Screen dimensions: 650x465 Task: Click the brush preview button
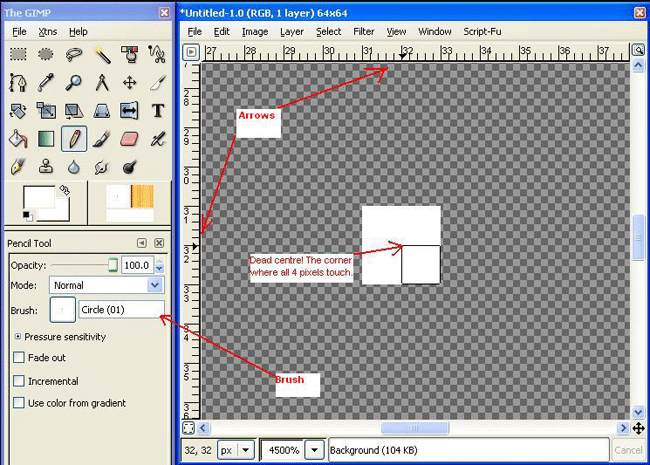point(62,310)
